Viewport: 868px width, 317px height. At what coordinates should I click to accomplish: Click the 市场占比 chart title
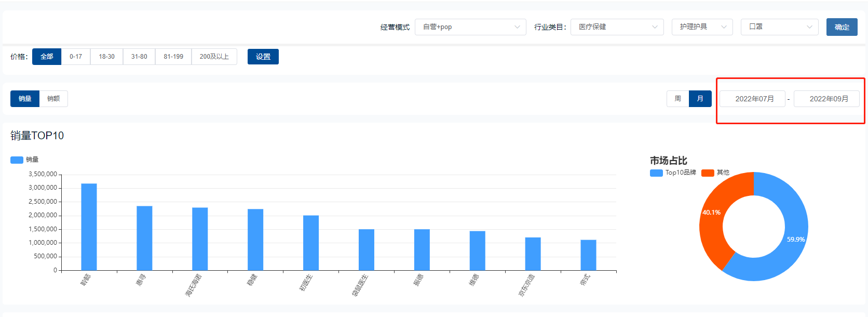pyautogui.click(x=669, y=161)
